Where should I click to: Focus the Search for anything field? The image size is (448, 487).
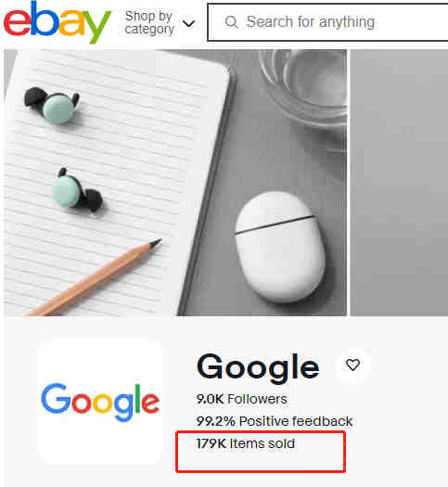click(x=327, y=22)
